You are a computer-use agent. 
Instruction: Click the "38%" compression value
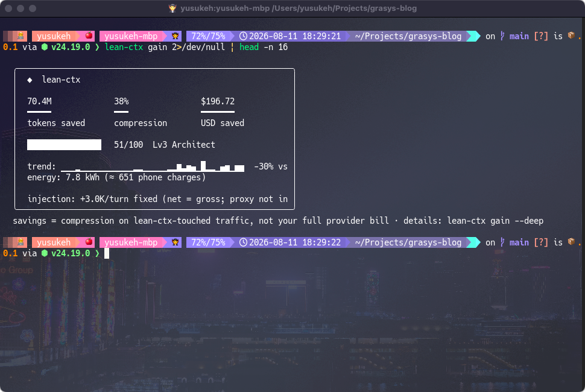[x=121, y=101]
